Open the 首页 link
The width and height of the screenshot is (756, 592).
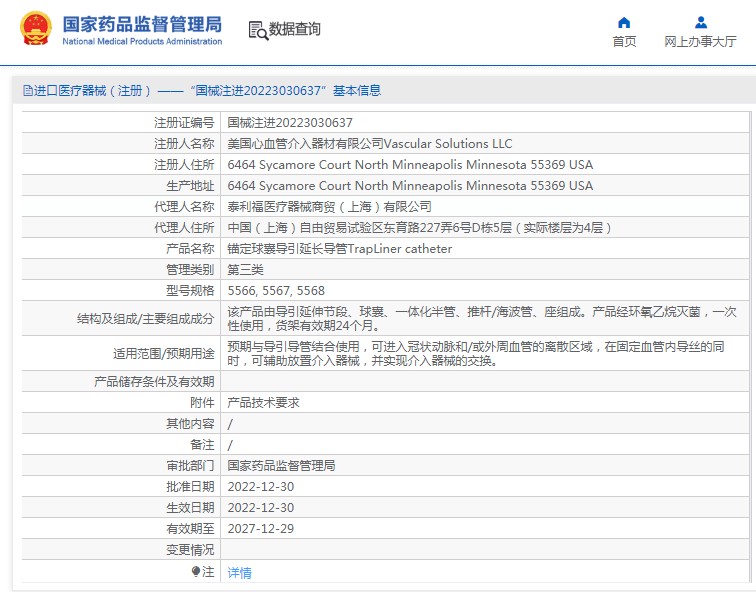pos(624,41)
